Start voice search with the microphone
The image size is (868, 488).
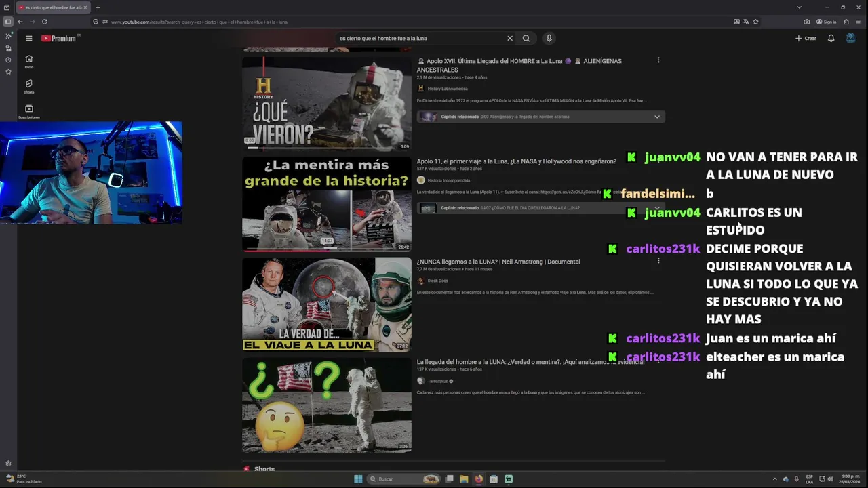[549, 39]
